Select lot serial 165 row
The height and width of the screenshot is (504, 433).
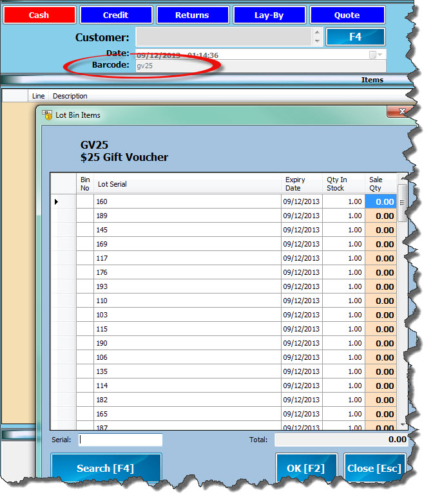223,414
